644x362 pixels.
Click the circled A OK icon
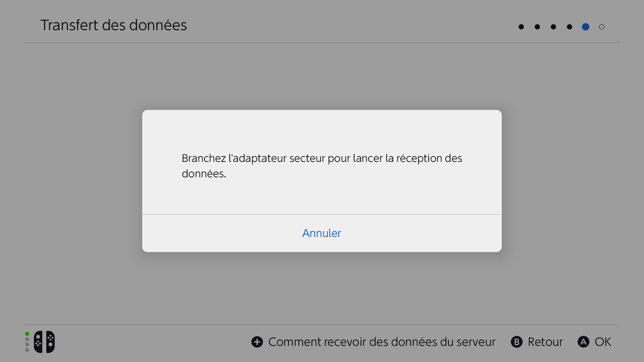pos(584,342)
